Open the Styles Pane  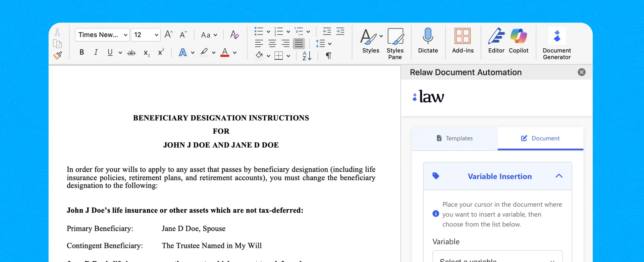pyautogui.click(x=395, y=44)
